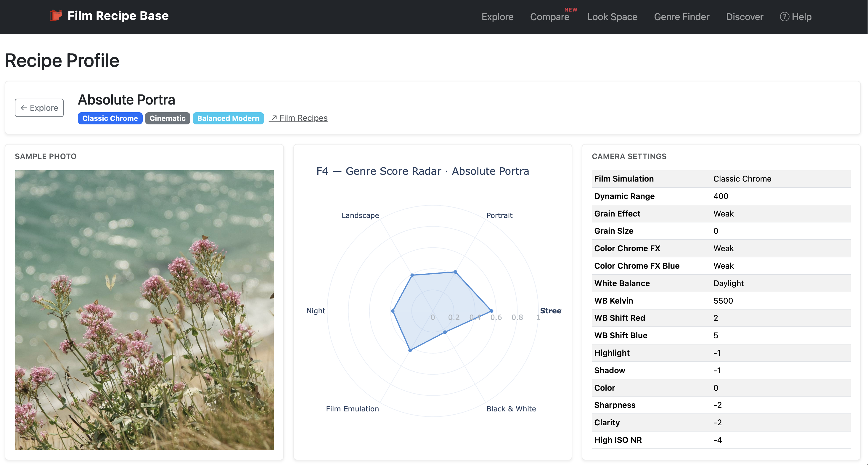Select the White Balance row label

tap(622, 283)
